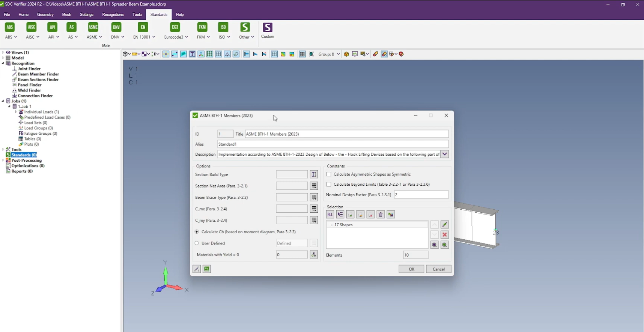Viewport: 644px width, 332px height.
Task: Click the green pencil edit selection icon
Action: click(445, 225)
